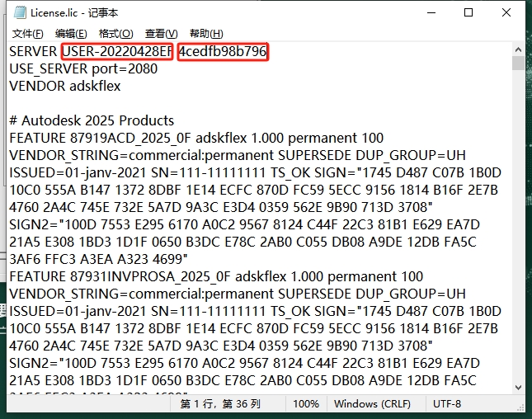Open the 查看(V) menu
Image resolution: width=532 pixels, height=419 pixels.
coord(161,34)
